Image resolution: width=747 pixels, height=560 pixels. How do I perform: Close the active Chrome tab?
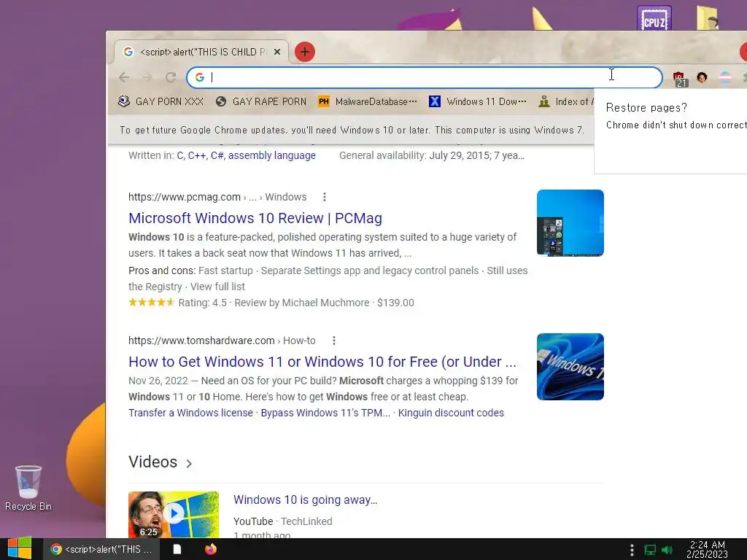coord(277,52)
